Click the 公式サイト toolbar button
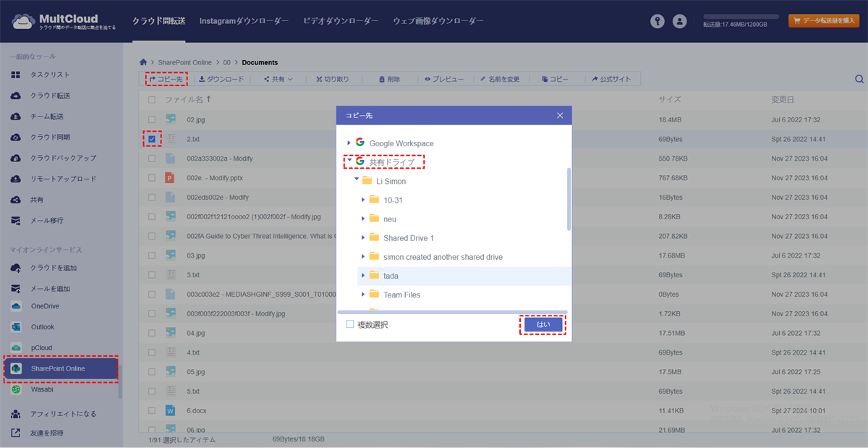This screenshot has width=868, height=448. coord(611,79)
